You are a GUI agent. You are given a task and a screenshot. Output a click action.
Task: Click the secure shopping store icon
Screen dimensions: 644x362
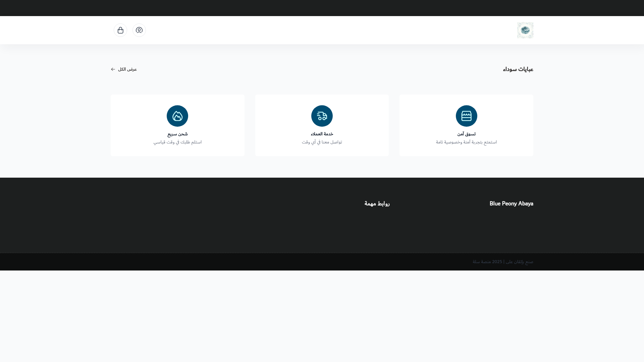(x=466, y=116)
